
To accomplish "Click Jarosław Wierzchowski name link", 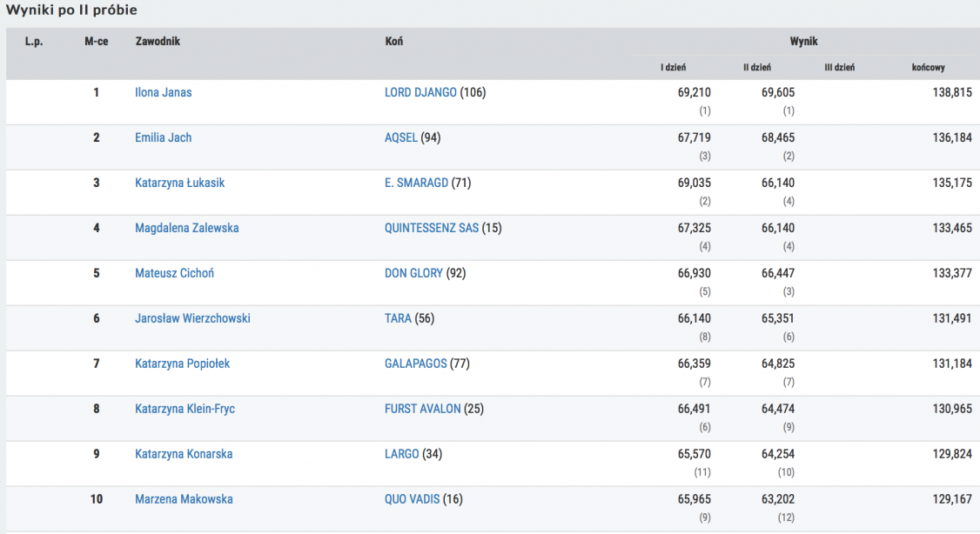I will coord(192,318).
